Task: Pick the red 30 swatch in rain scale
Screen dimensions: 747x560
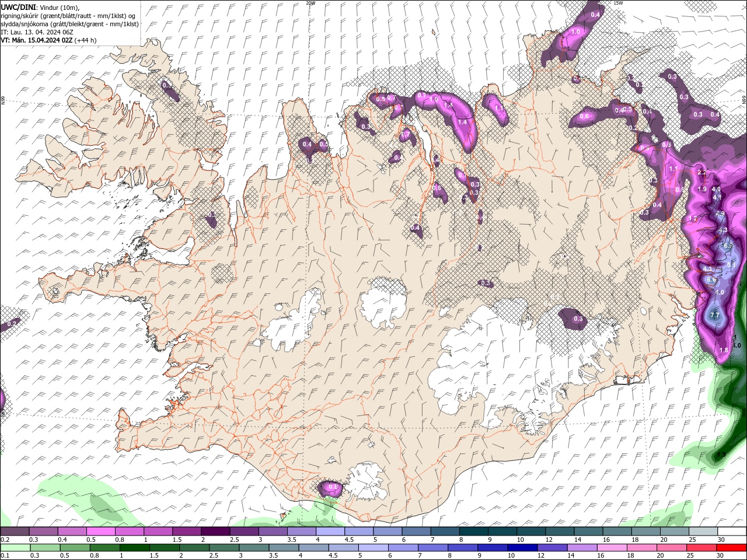Action: click(x=731, y=547)
